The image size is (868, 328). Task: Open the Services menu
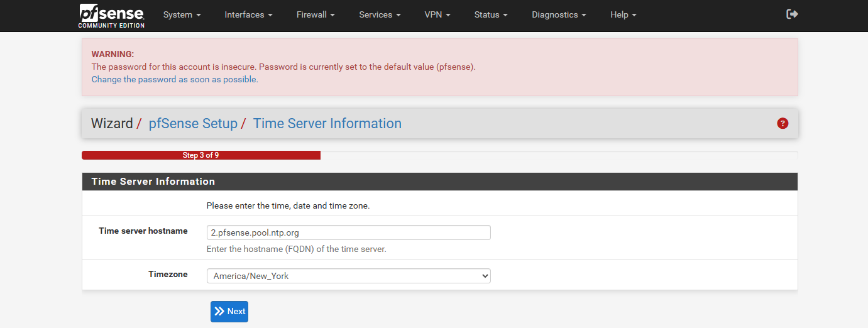[x=380, y=14]
